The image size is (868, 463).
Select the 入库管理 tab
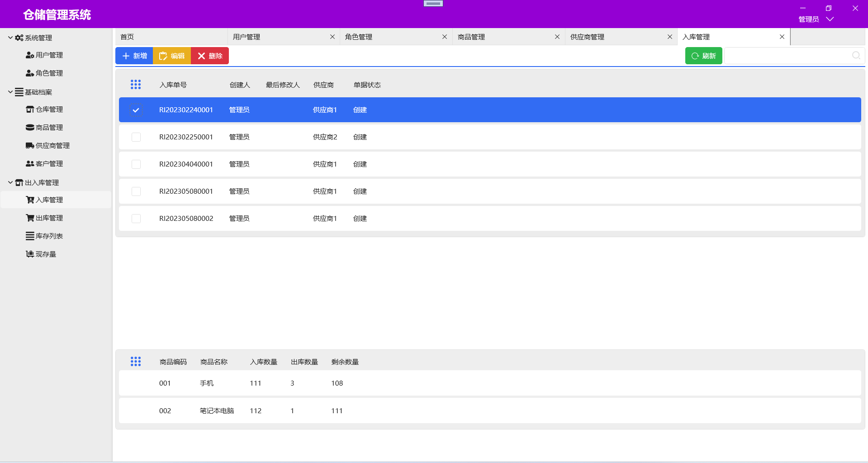733,37
